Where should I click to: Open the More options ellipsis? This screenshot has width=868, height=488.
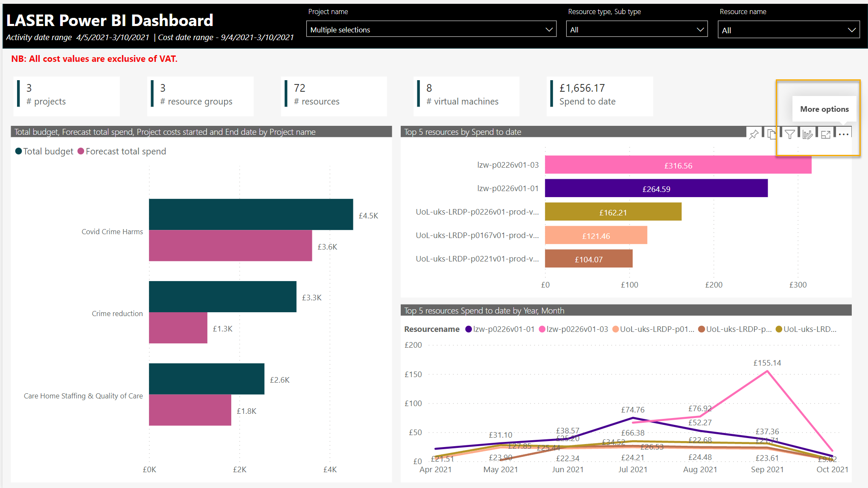(x=843, y=134)
